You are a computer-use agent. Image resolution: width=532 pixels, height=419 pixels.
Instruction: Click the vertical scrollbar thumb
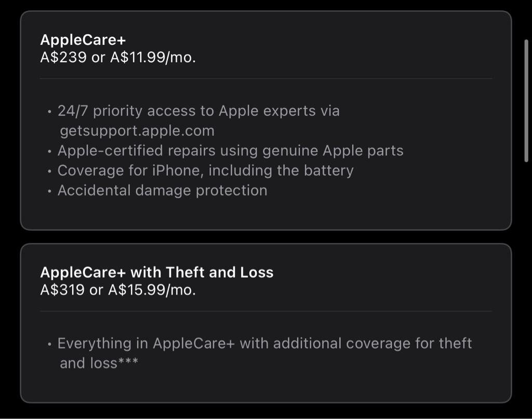coord(526,101)
